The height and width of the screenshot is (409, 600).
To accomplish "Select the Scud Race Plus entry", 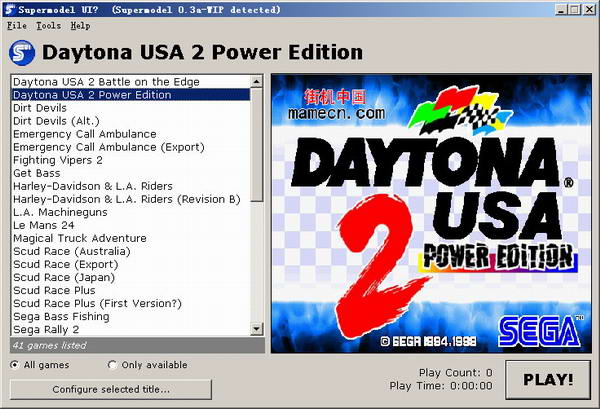I will point(131,290).
